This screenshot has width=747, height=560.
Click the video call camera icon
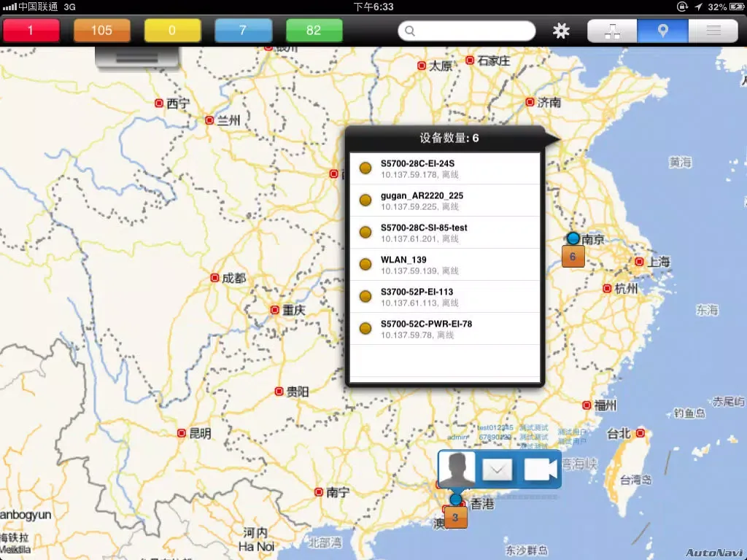(x=540, y=470)
